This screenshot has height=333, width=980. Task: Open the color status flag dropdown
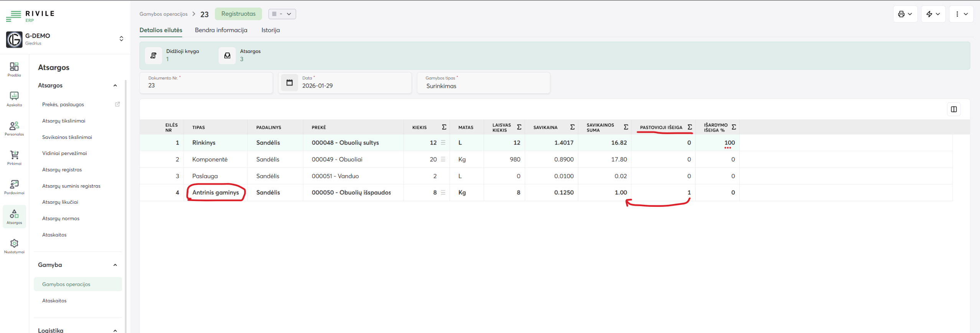coord(282,14)
